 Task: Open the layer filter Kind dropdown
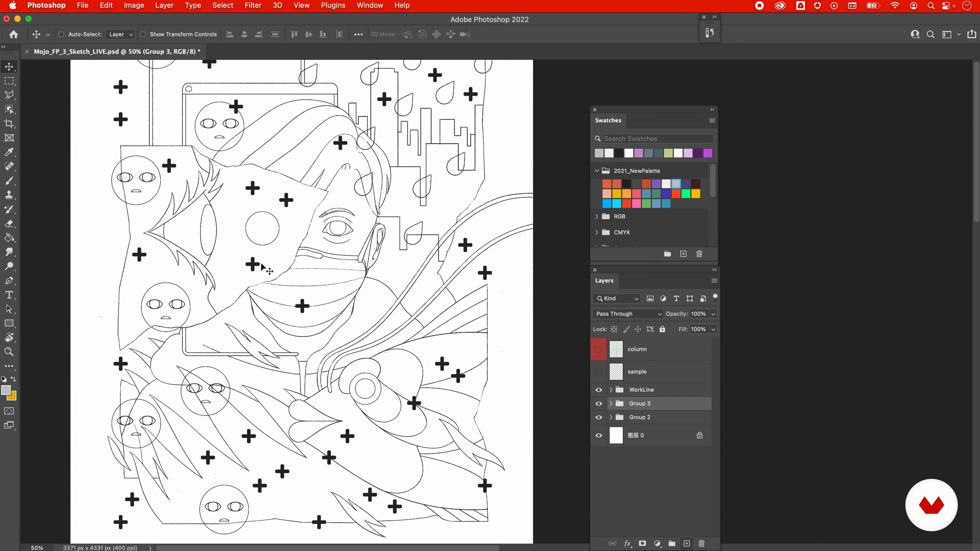pyautogui.click(x=616, y=298)
